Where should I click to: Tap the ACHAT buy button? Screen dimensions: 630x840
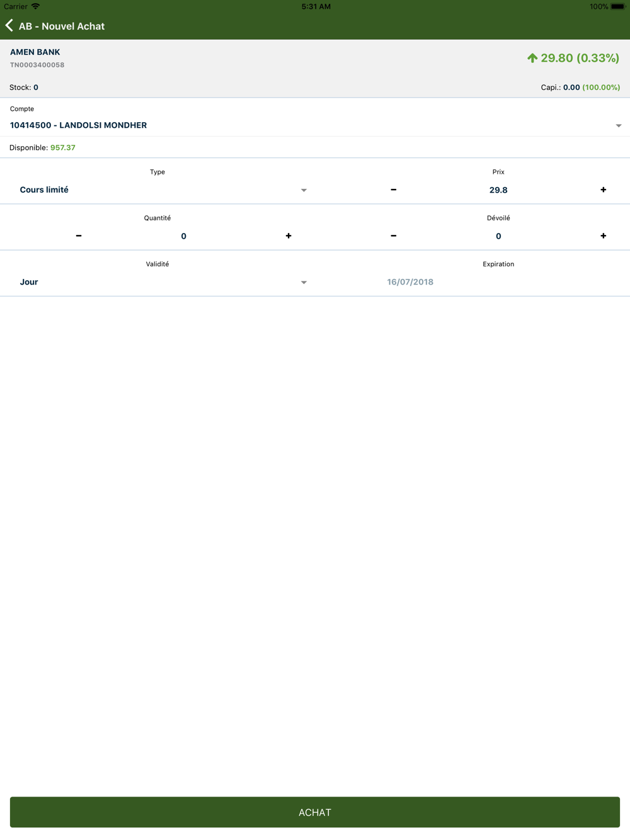click(315, 812)
